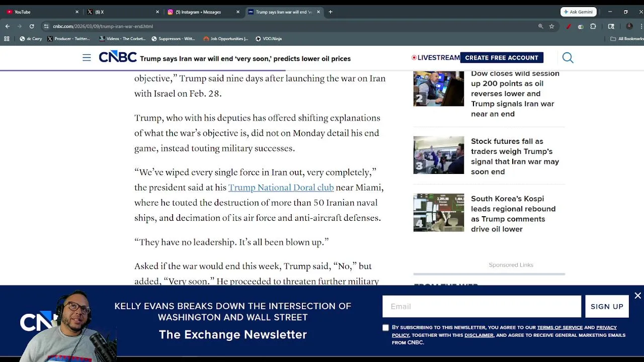Open the CNBC hamburger menu
This screenshot has height=362, width=644.
87,58
